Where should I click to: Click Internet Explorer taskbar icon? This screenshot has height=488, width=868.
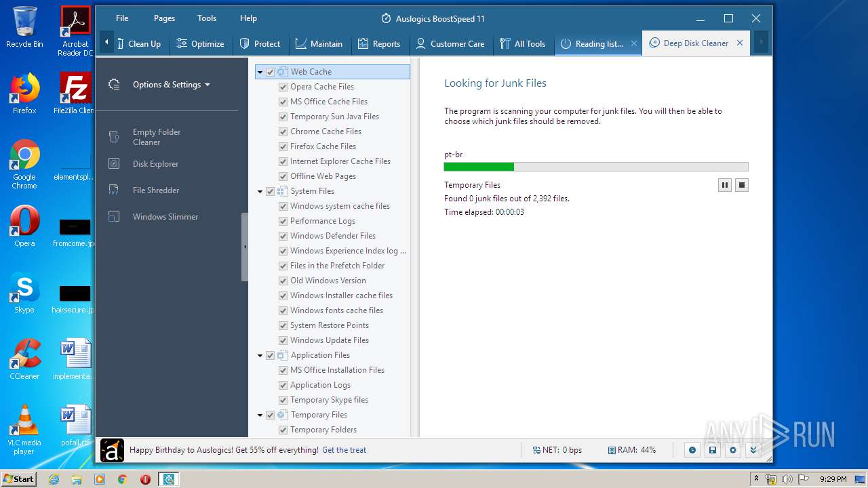coord(54,479)
